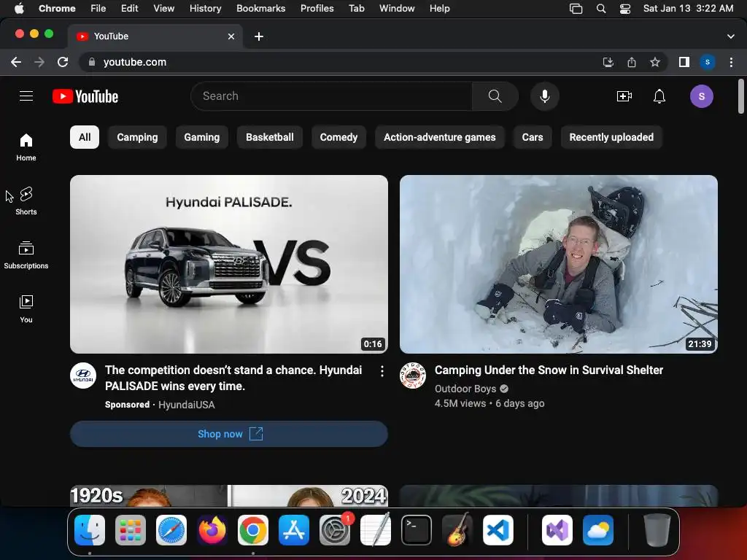Open the more options for Hyundai ad
Screen dimensions: 747x560
(x=382, y=371)
